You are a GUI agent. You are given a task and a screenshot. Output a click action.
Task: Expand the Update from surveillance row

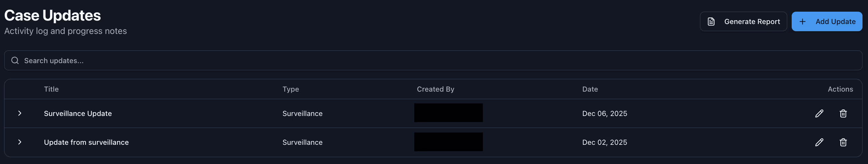pos(20,142)
